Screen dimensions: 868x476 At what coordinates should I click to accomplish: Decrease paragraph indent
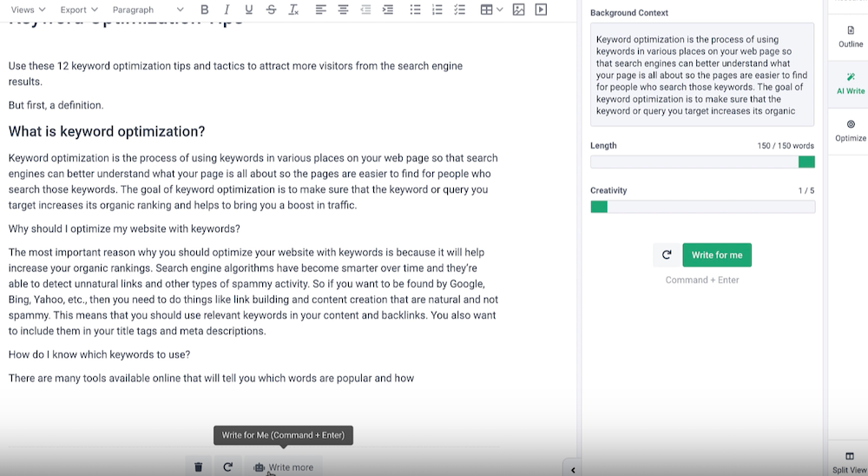[365, 10]
